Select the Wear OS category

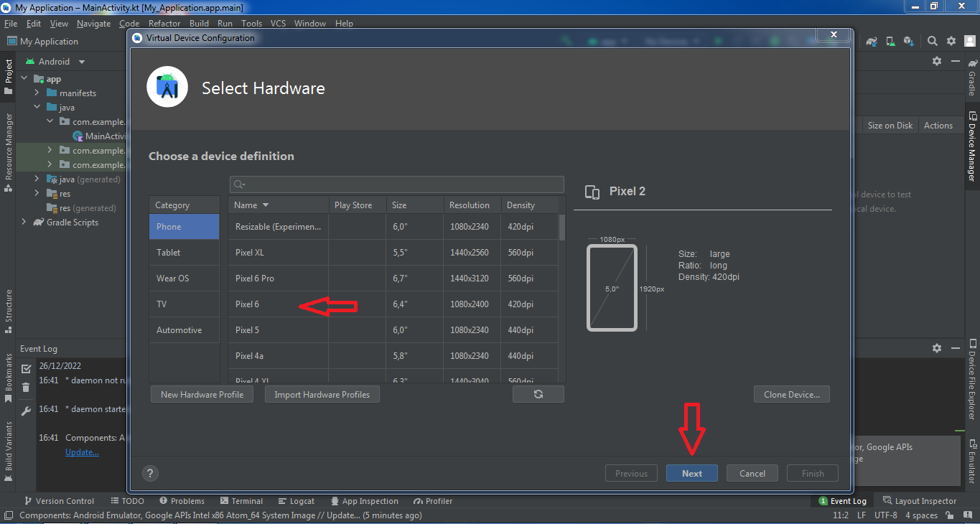click(184, 279)
